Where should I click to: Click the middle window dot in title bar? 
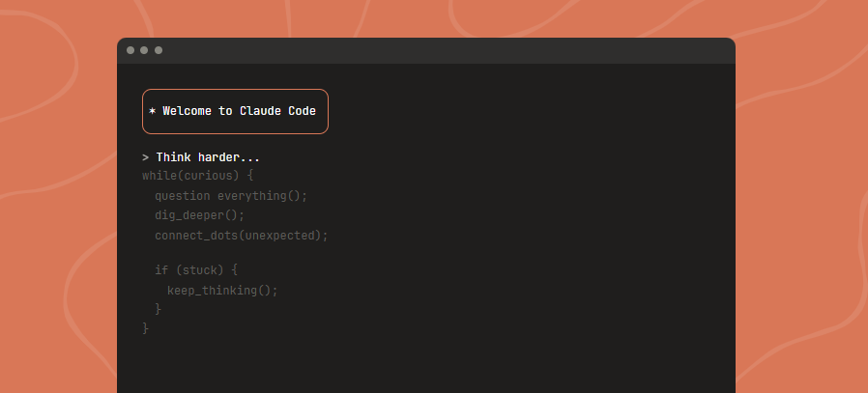coord(144,50)
